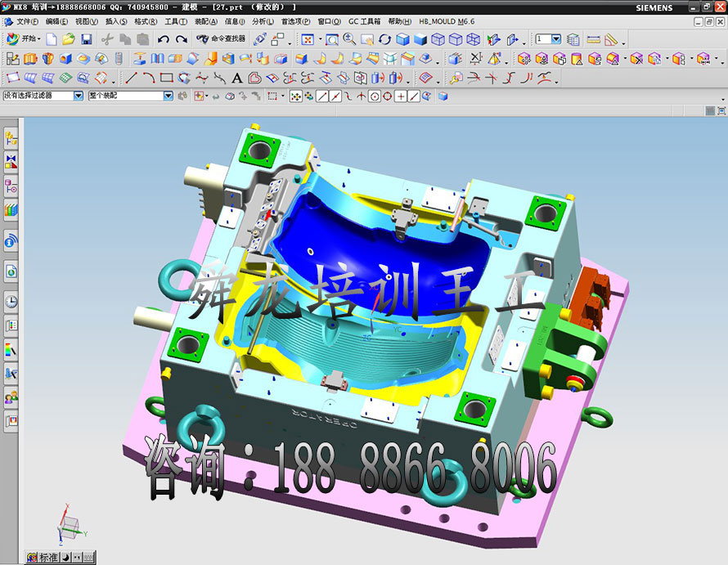Viewport: 728px width, 565px height.
Task: Redo the last action
Action: [x=182, y=39]
